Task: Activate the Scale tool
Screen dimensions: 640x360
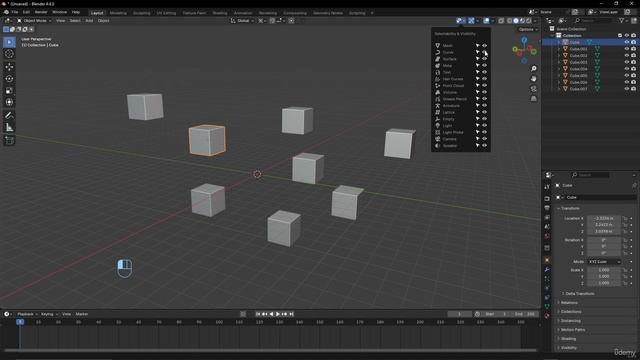Action: (x=9, y=90)
